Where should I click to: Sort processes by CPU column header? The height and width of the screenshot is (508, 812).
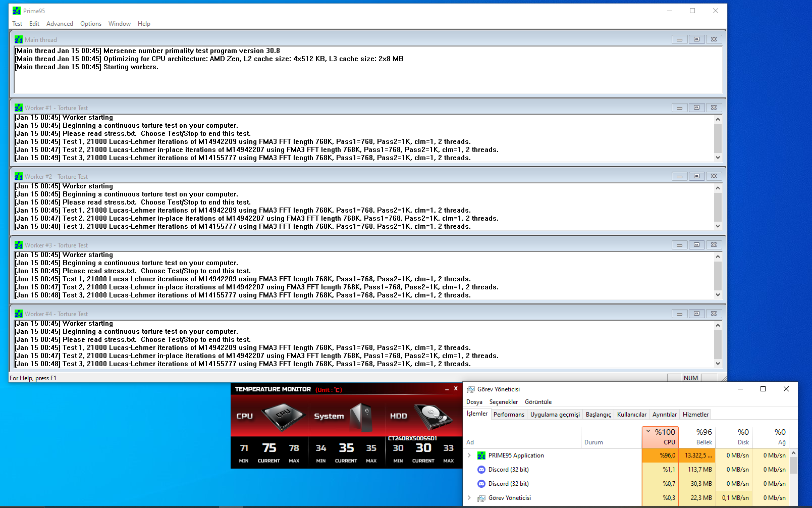(x=660, y=437)
